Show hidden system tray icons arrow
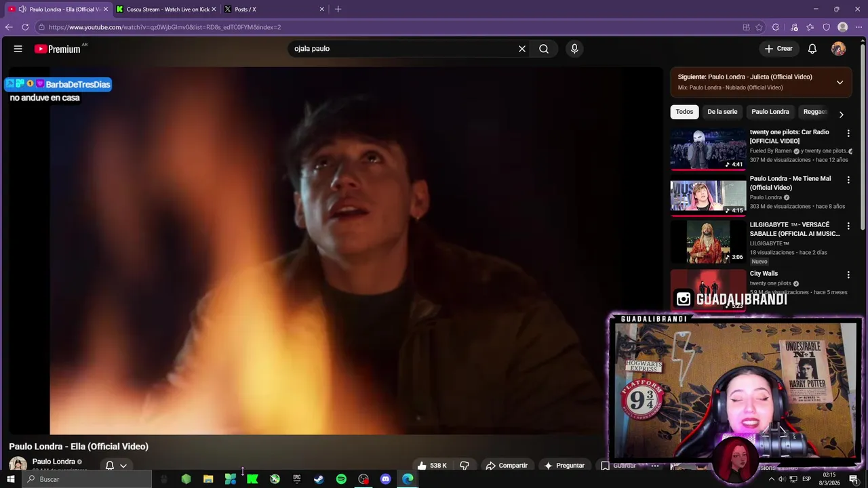The height and width of the screenshot is (488, 868). pos(771,479)
